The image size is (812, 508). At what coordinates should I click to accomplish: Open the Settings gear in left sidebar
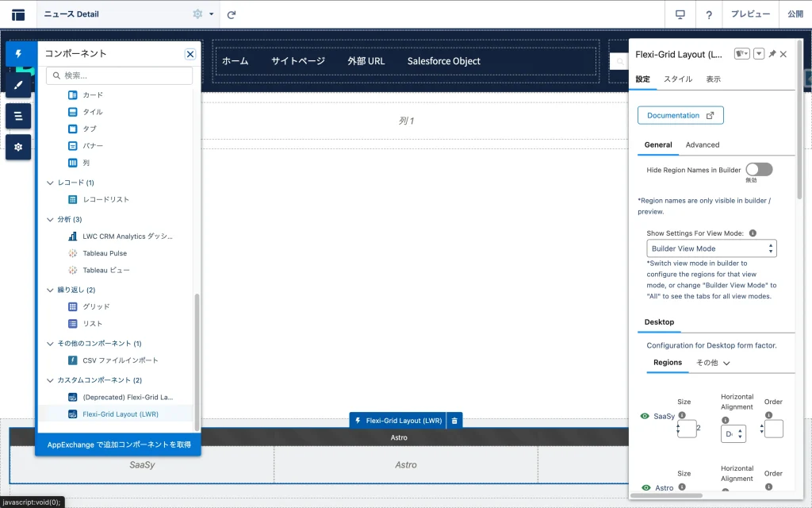(x=18, y=147)
